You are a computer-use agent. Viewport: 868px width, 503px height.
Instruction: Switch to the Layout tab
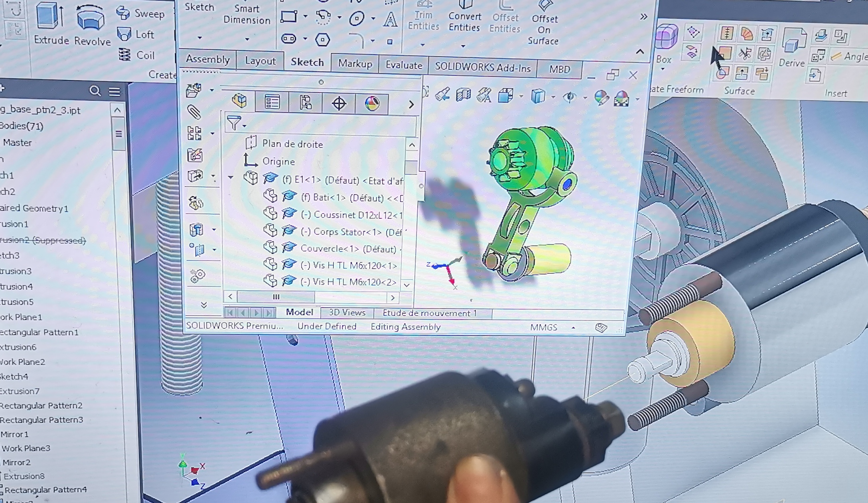click(x=260, y=61)
